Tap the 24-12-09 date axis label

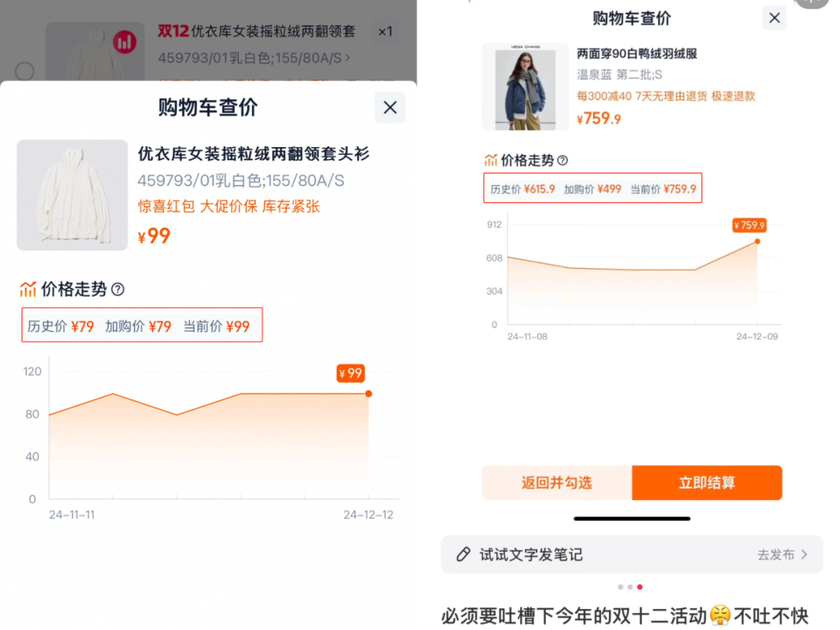(x=757, y=337)
